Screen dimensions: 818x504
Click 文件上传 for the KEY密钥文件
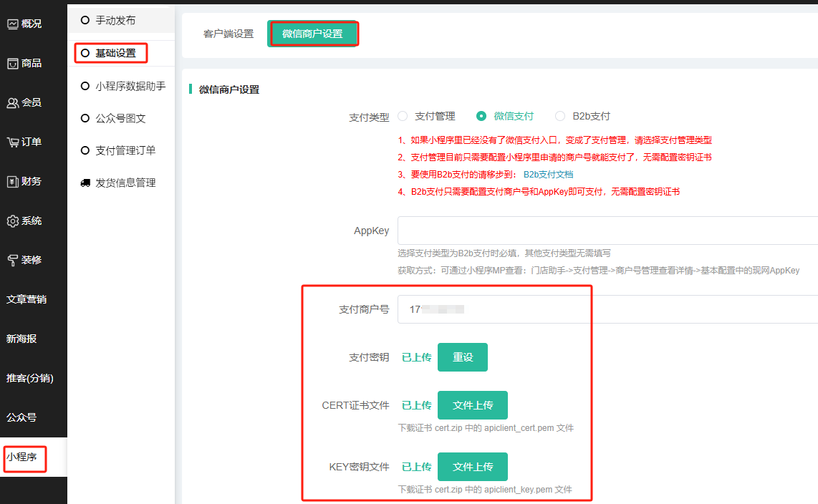click(x=472, y=467)
